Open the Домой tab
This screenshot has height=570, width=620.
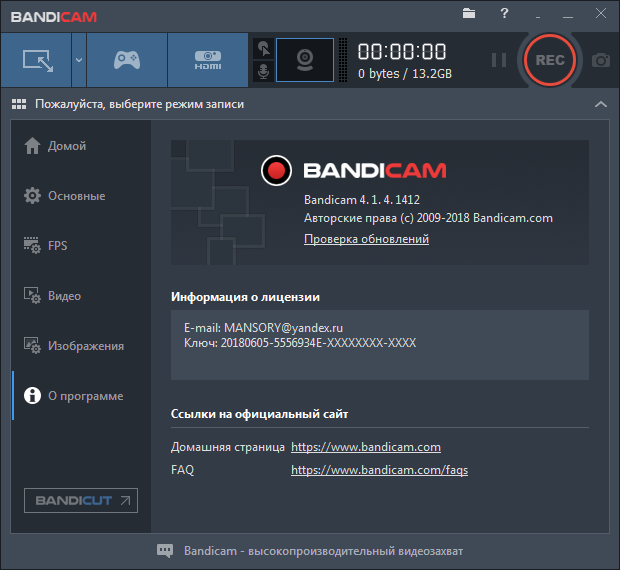[67, 146]
